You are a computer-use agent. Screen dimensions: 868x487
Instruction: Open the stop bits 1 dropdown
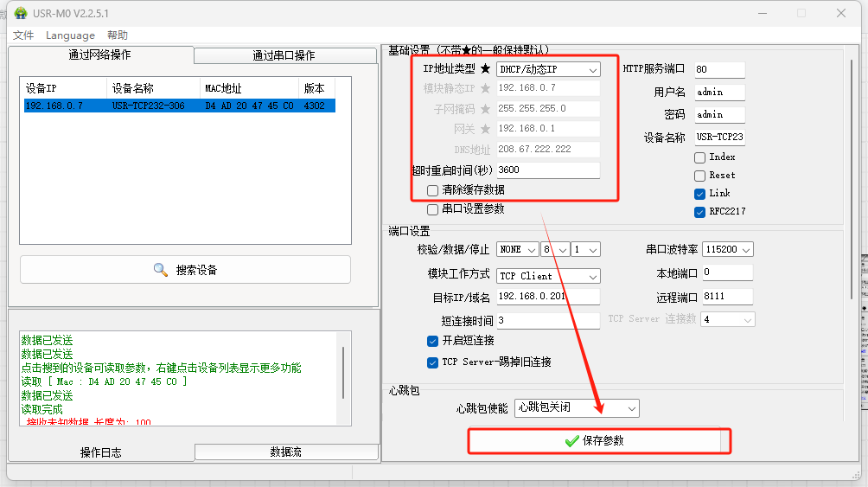click(x=585, y=250)
